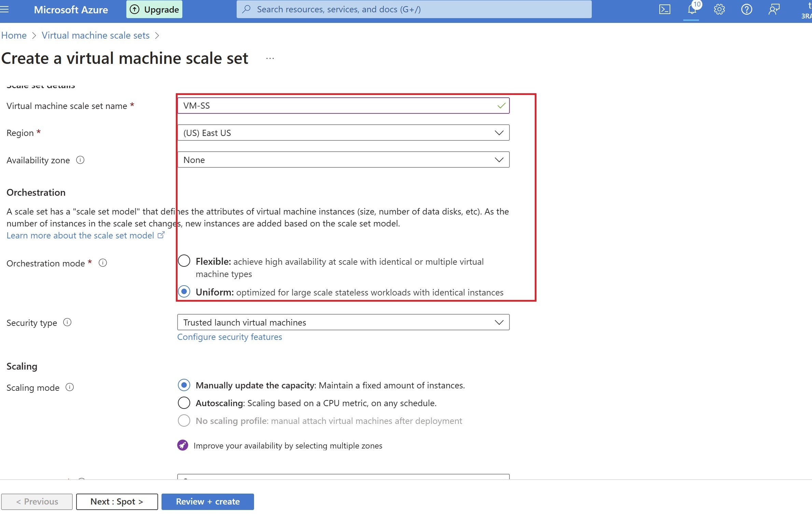
Task: Click Security type info icon
Action: (67, 322)
